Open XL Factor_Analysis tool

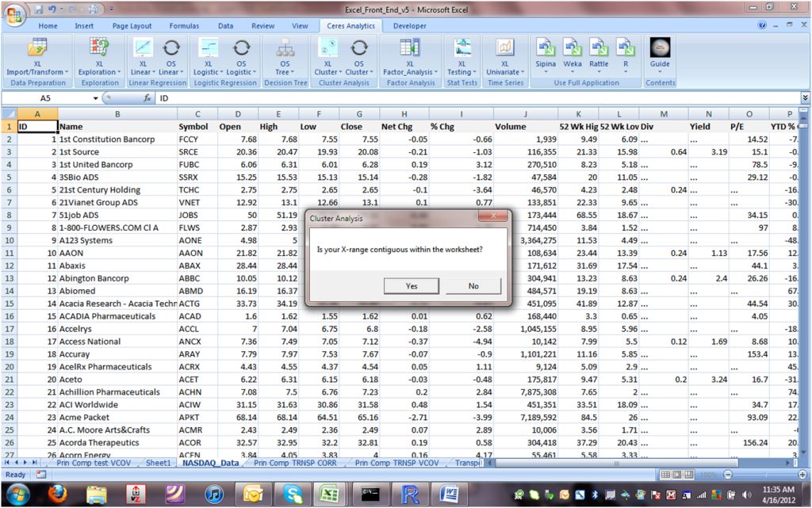point(410,57)
